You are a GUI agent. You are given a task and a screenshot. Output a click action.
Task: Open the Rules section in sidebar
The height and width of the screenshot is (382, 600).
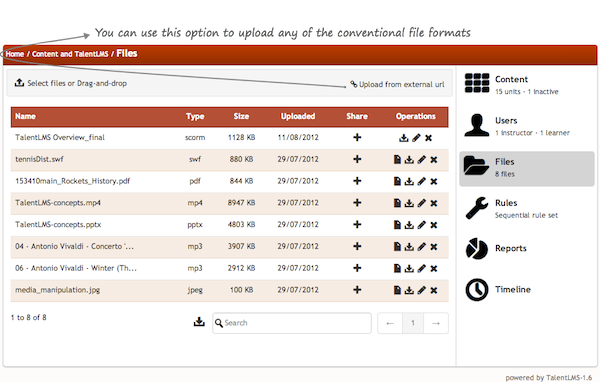(527, 208)
